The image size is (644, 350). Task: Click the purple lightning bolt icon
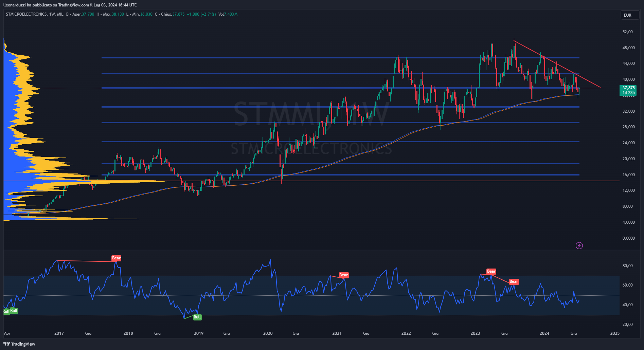579,245
